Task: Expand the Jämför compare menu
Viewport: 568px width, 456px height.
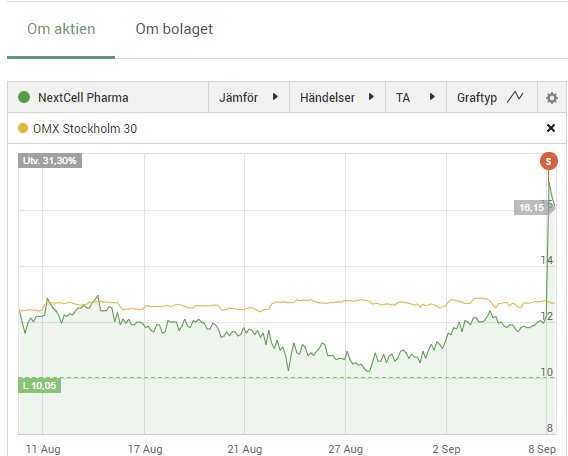Action: (248, 97)
